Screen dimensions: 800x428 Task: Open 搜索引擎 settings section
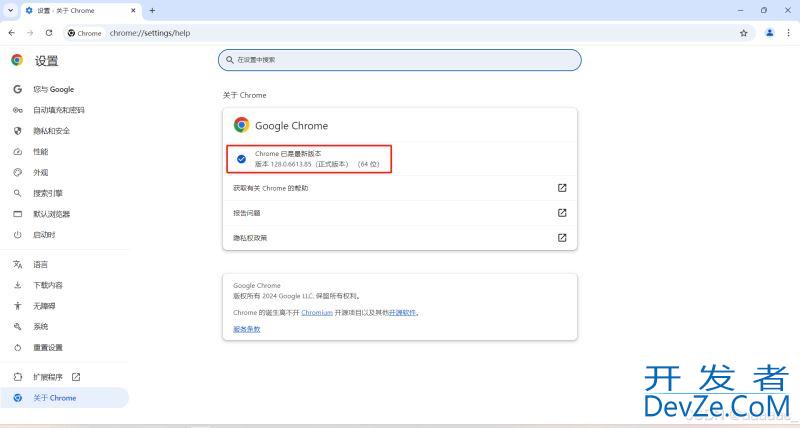[x=64, y=193]
